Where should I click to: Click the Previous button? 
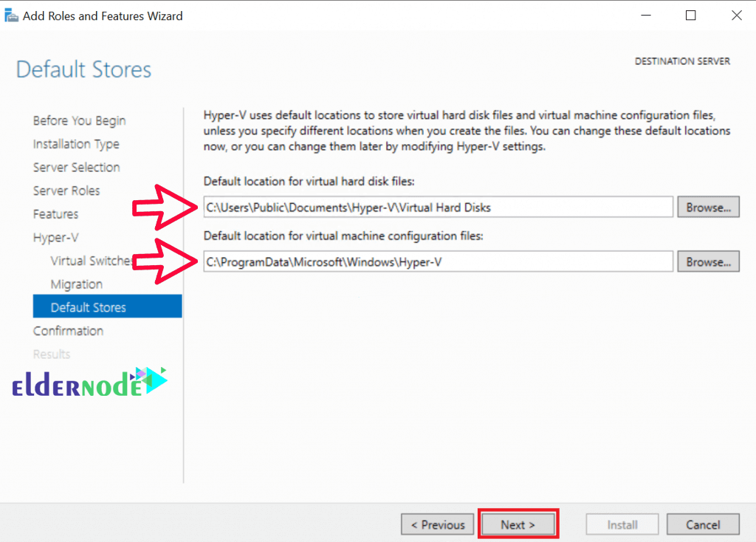437,524
